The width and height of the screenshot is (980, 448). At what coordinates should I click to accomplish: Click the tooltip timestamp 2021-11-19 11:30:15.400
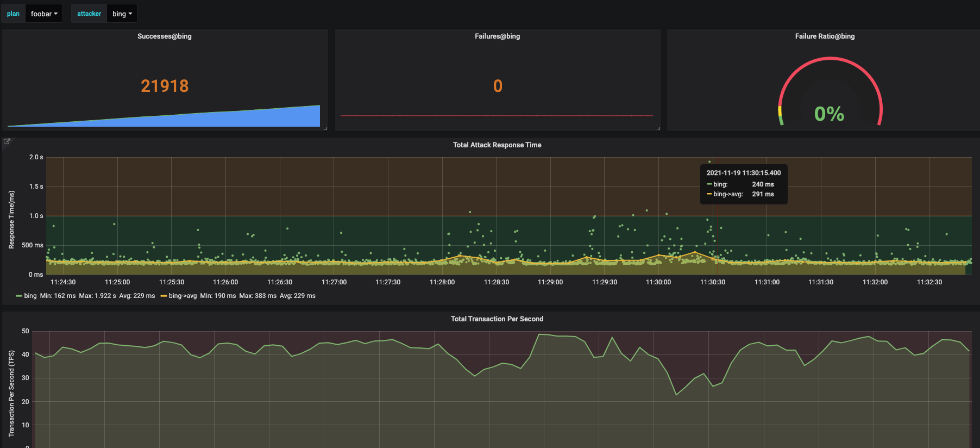[744, 173]
